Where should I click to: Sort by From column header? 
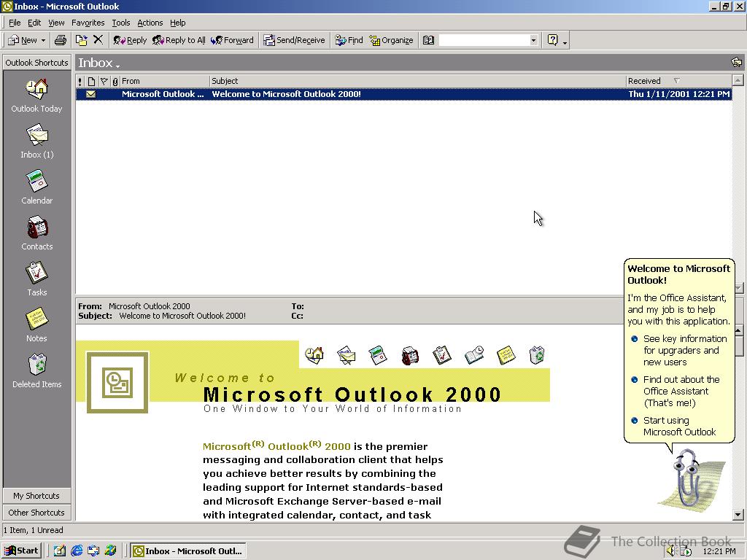click(x=164, y=81)
